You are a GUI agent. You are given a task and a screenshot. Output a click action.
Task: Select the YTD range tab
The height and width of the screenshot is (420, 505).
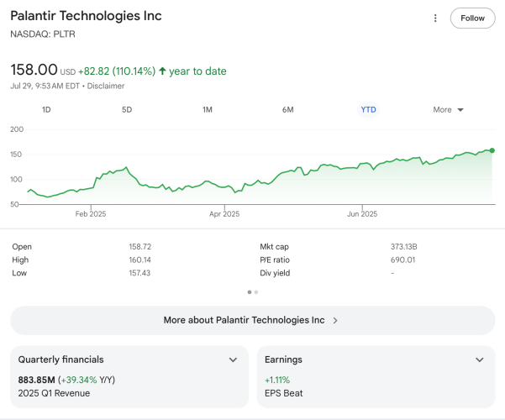tap(368, 110)
